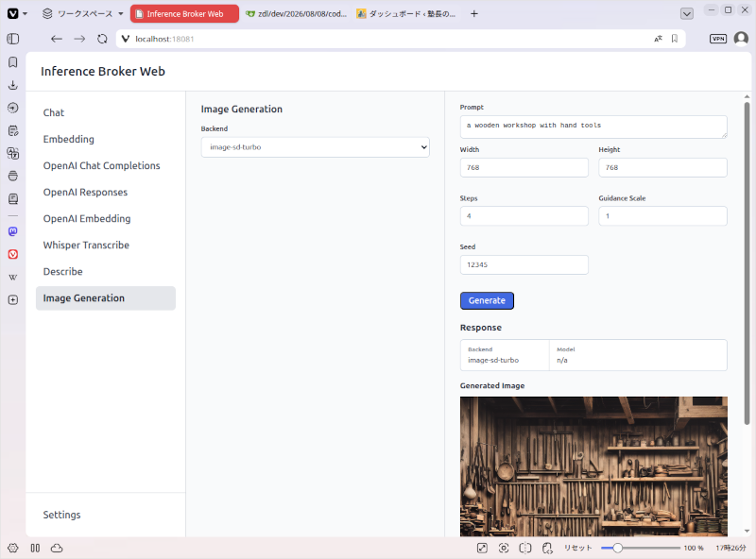This screenshot has height=559, width=756.
Task: Click the Seed field
Action: [x=524, y=264]
